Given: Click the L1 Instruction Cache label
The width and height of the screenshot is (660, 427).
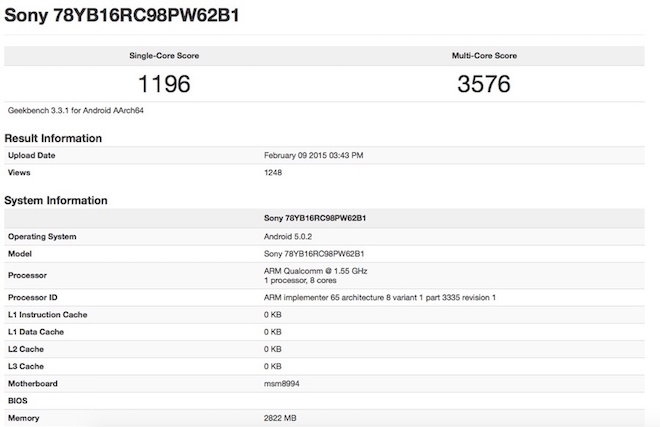Looking at the screenshot, I should coord(48,315).
